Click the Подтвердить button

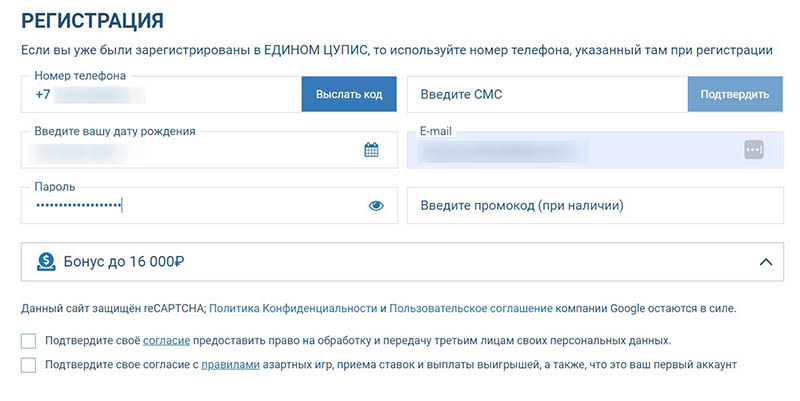click(x=735, y=94)
